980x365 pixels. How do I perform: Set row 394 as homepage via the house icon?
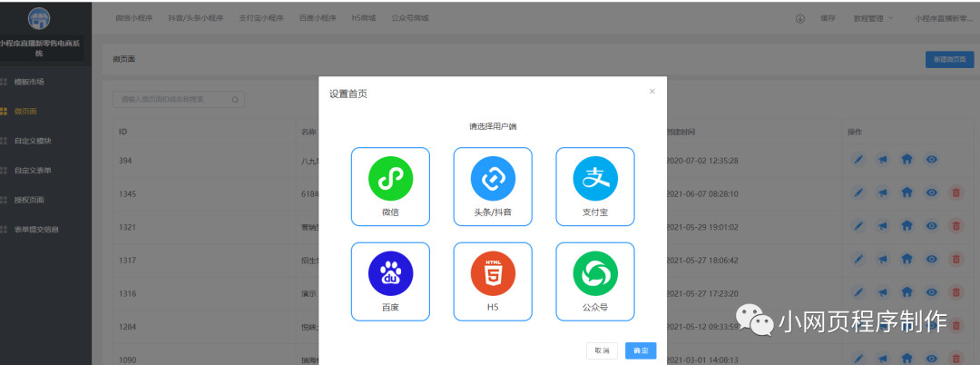(x=906, y=160)
